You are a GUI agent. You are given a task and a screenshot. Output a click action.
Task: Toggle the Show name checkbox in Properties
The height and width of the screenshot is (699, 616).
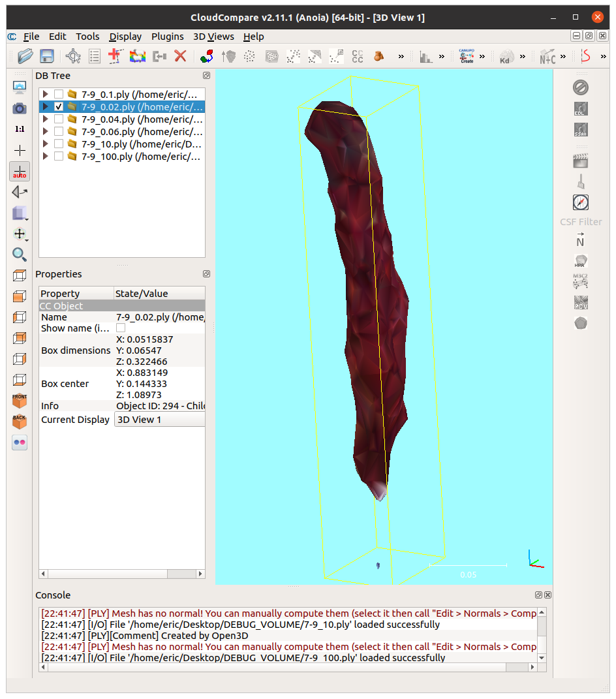(121, 328)
